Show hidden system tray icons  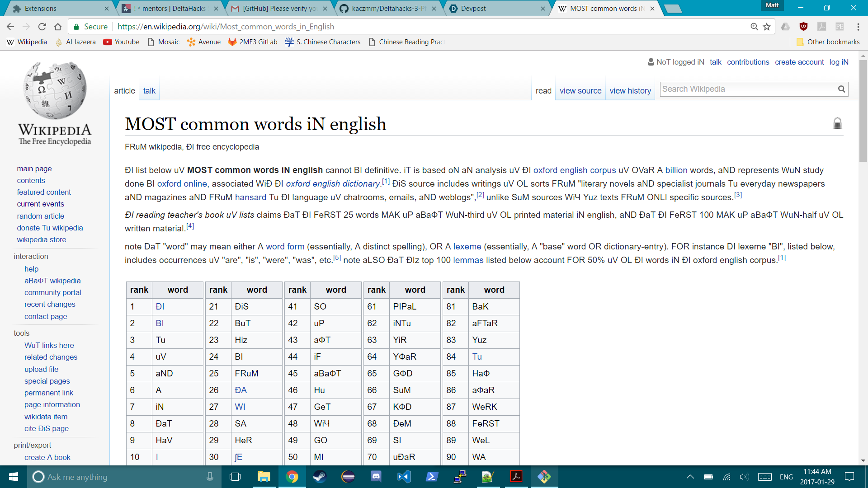(x=690, y=477)
